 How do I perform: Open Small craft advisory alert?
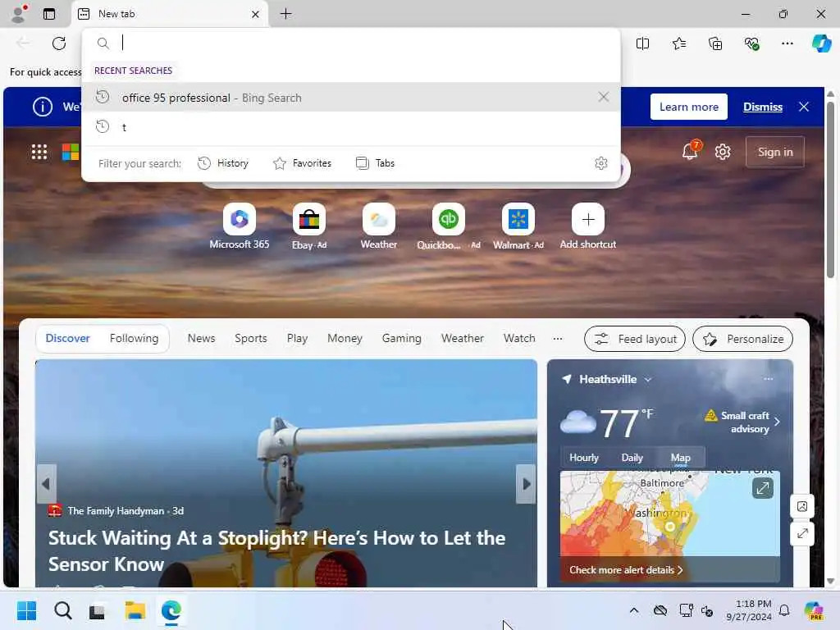(x=742, y=422)
